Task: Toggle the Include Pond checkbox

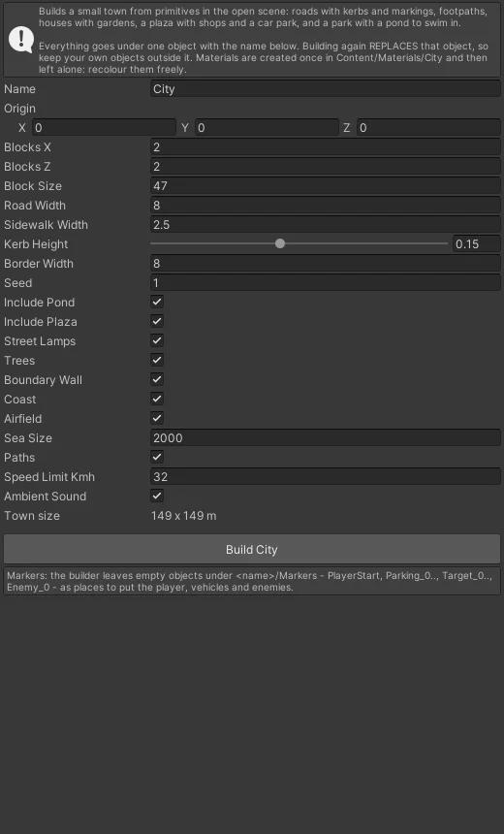Action: point(157,303)
